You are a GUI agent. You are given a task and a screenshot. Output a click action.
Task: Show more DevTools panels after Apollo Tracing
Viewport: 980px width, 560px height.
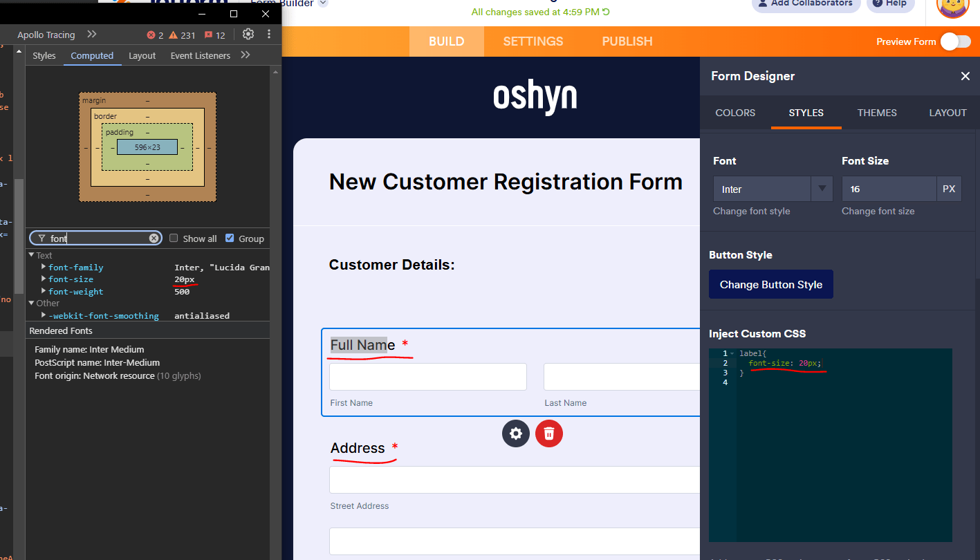pyautogui.click(x=92, y=35)
